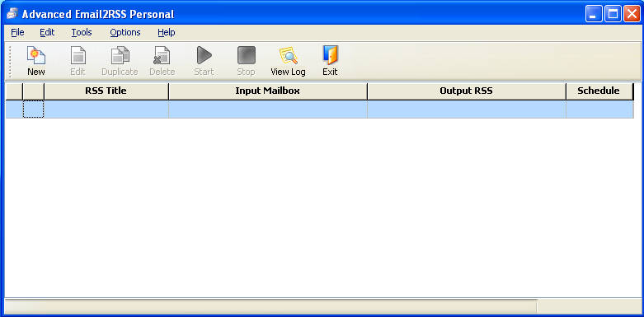Click the Schedule column header

(599, 91)
